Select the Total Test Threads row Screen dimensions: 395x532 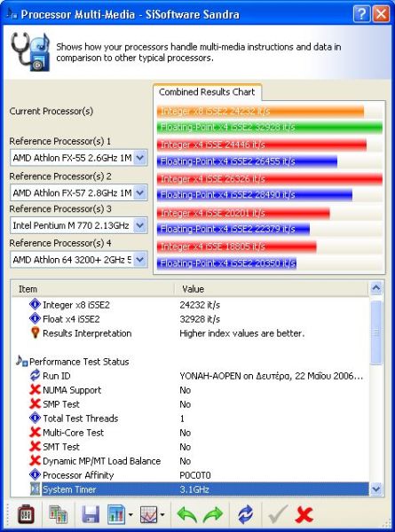(190, 419)
